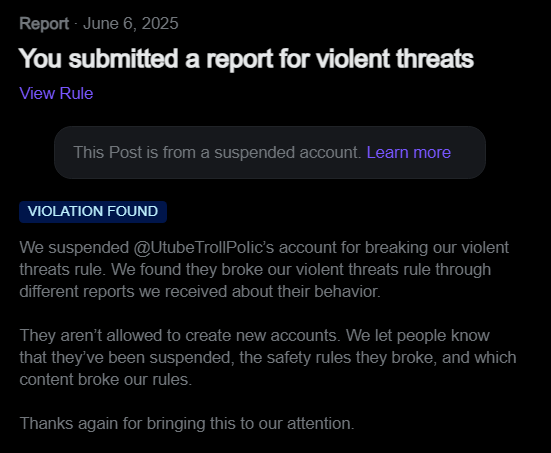Viewport: 551px width, 453px height.
Task: Click the @UtubeTrollPolic's username mention
Action: pos(203,247)
